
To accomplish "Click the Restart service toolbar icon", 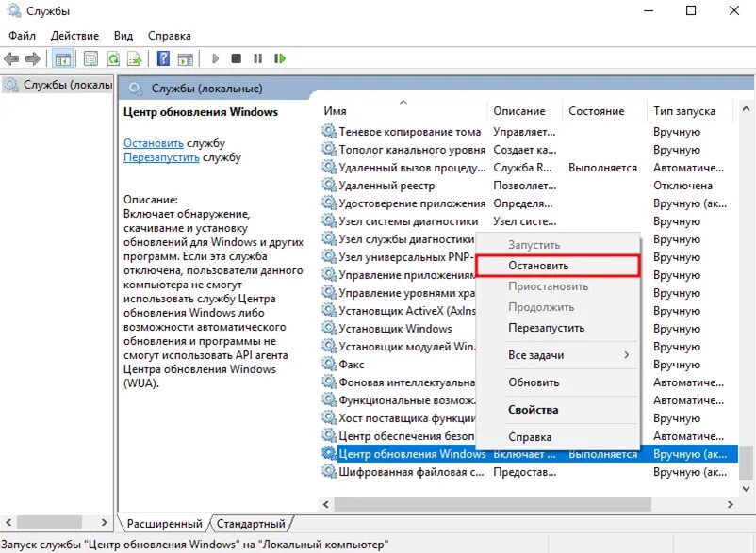I will pos(280,58).
